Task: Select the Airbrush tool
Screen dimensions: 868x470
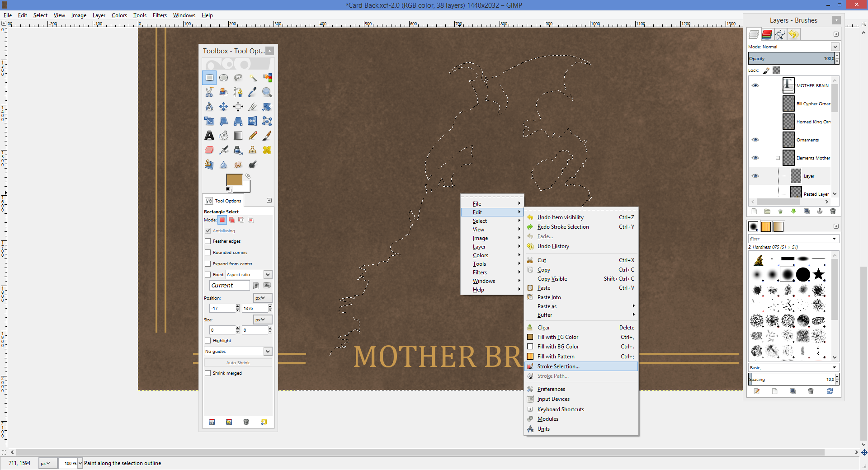Action: (224, 150)
